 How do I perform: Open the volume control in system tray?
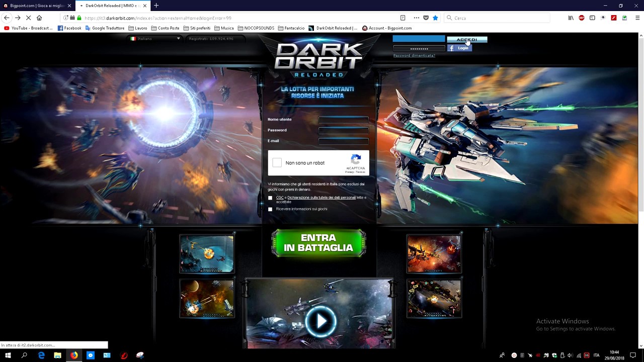[x=570, y=355]
